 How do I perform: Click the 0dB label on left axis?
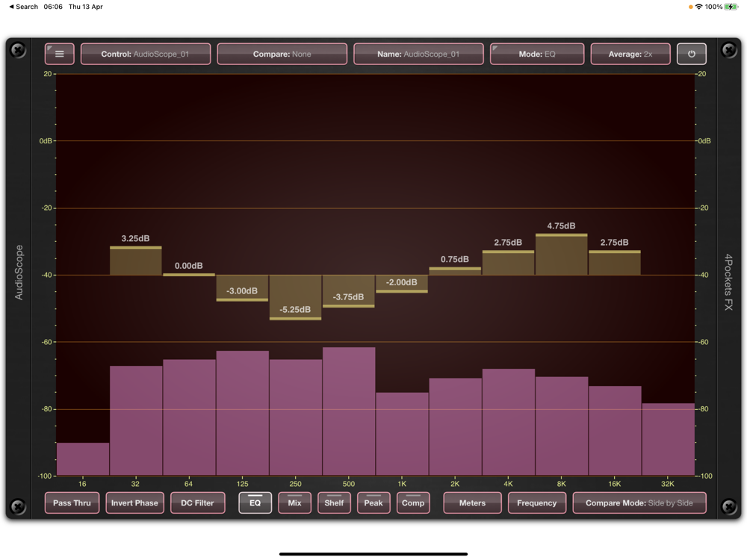[x=46, y=141]
